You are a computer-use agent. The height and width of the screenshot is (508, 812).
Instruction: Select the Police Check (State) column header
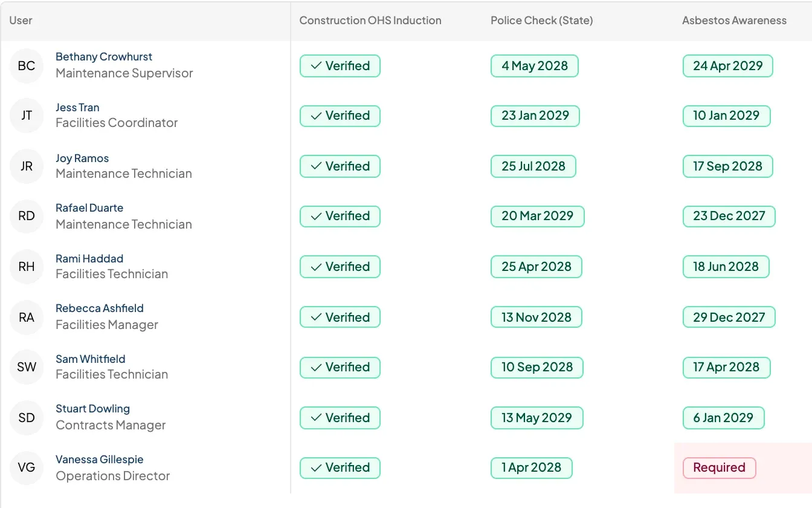(542, 21)
